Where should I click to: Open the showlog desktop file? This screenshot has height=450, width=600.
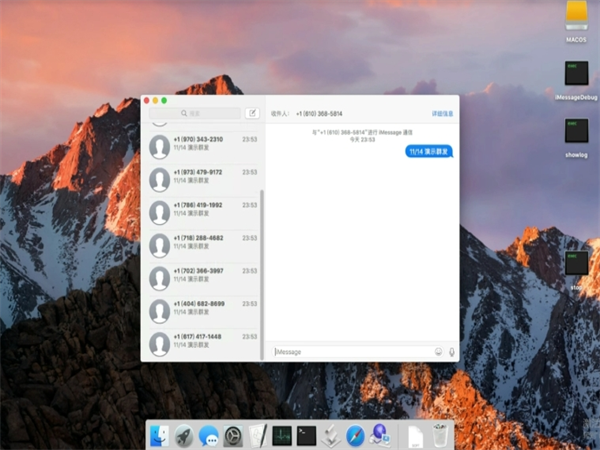[x=576, y=130]
